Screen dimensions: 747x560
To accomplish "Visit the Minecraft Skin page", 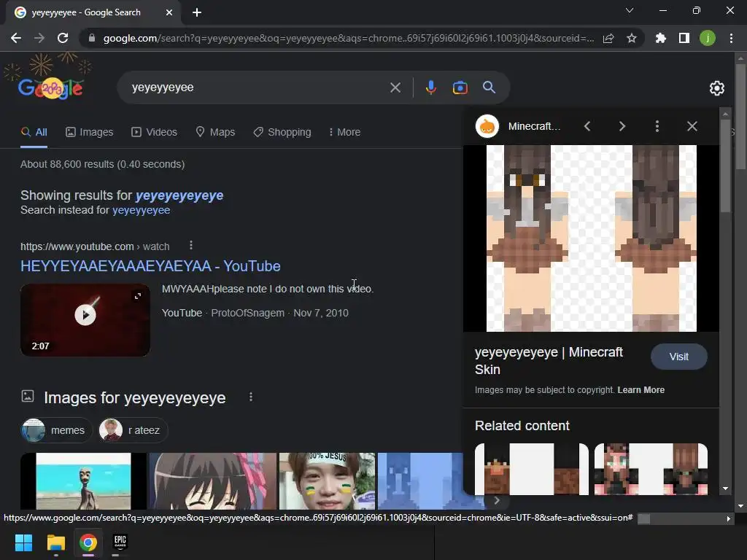I will tap(678, 357).
